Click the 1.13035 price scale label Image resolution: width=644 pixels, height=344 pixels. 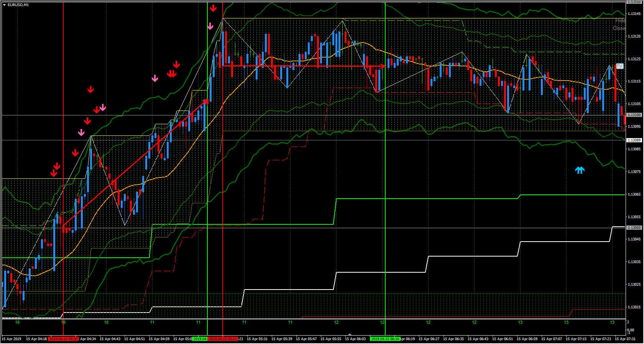634,262
